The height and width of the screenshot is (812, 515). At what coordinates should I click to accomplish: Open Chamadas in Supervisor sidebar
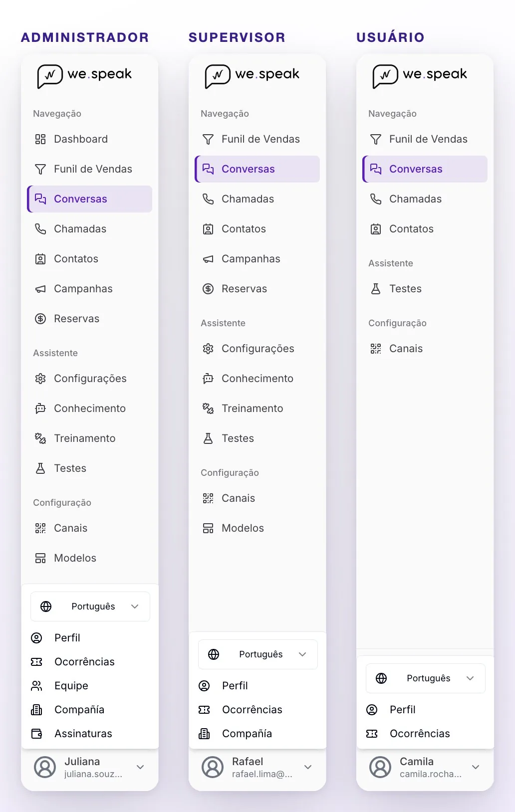257,199
